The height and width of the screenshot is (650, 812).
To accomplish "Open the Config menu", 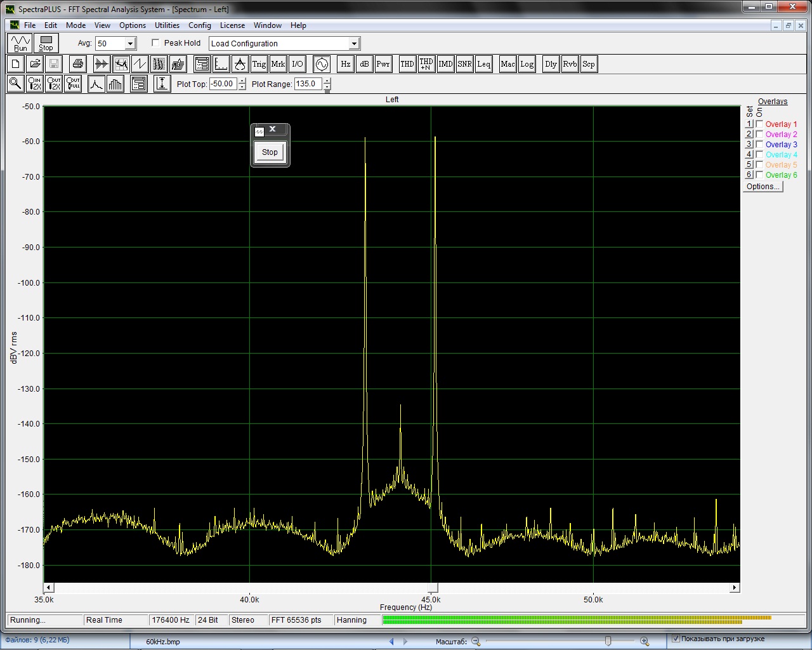I will 200,25.
